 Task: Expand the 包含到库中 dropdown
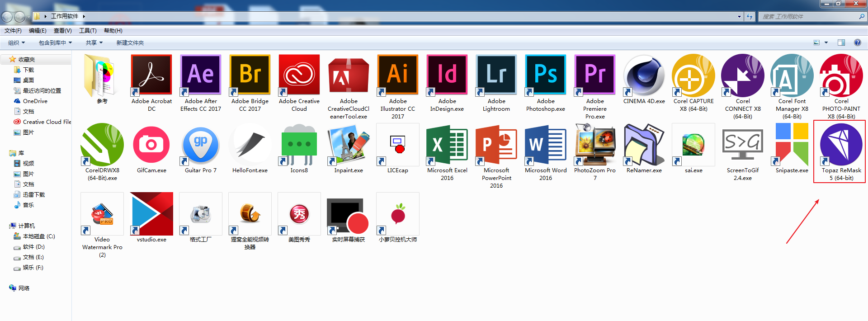click(x=55, y=42)
